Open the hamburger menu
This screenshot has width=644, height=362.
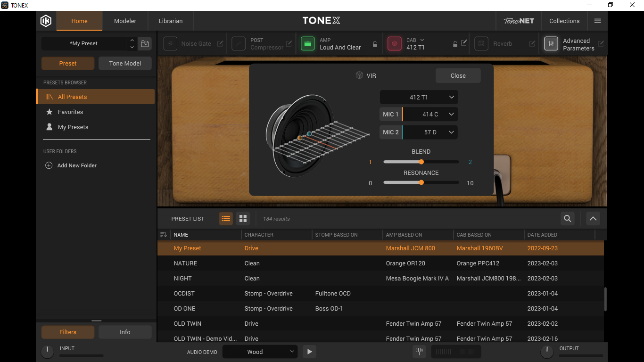point(597,21)
